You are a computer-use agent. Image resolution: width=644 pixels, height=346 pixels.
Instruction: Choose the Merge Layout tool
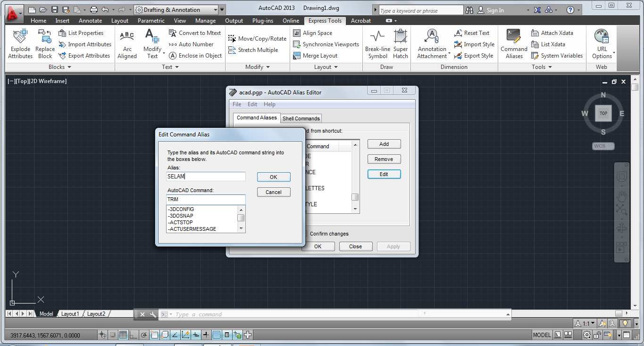315,56
